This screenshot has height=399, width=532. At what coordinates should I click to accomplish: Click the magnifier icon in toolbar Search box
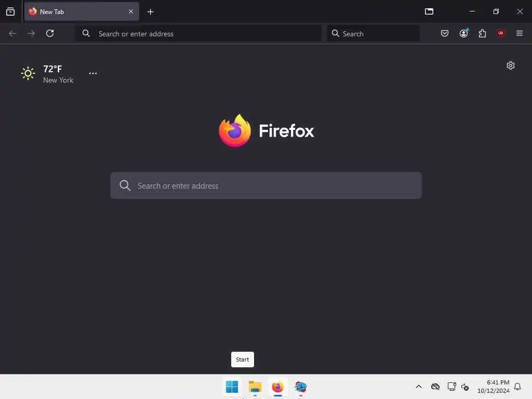coord(335,33)
